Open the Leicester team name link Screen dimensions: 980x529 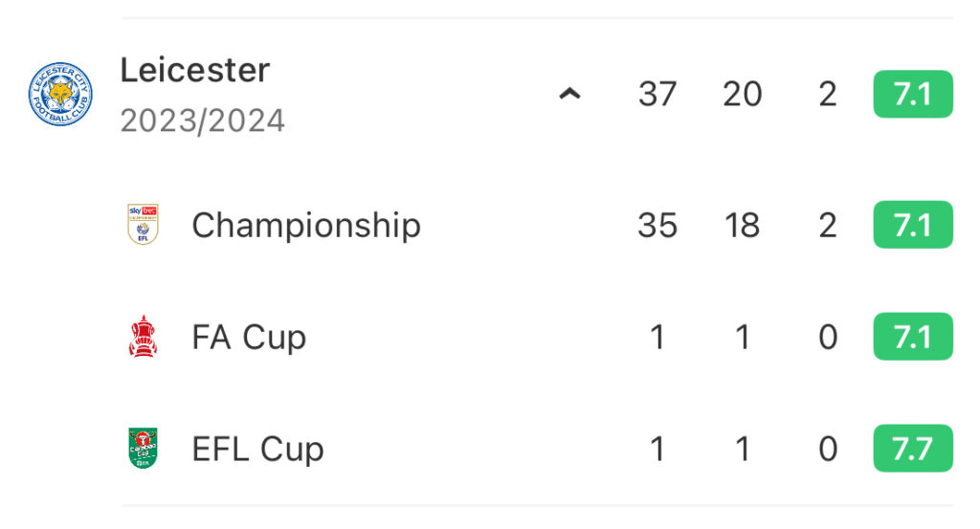point(195,69)
